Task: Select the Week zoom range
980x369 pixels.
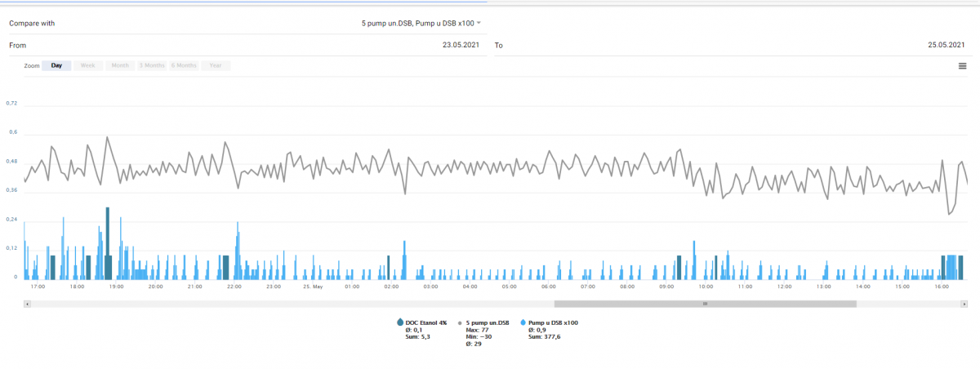Action: pyautogui.click(x=88, y=65)
